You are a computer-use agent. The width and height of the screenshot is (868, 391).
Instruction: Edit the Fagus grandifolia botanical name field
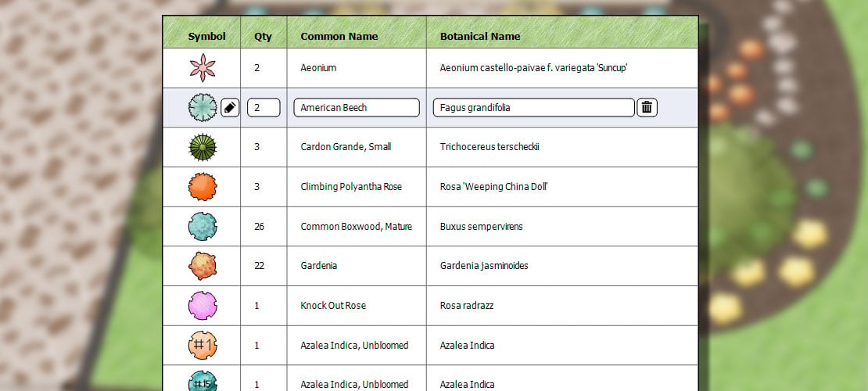coord(533,107)
